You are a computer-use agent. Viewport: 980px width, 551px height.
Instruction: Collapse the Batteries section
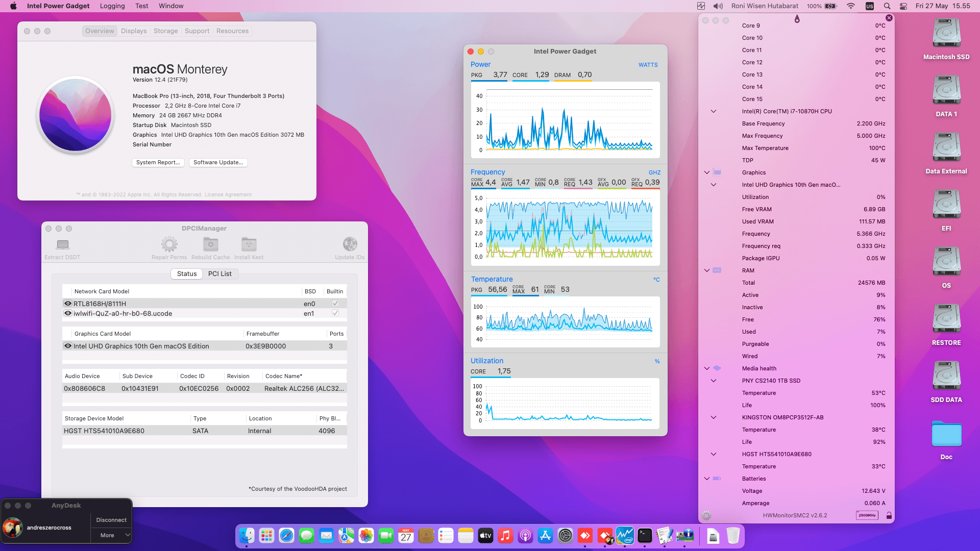point(707,479)
